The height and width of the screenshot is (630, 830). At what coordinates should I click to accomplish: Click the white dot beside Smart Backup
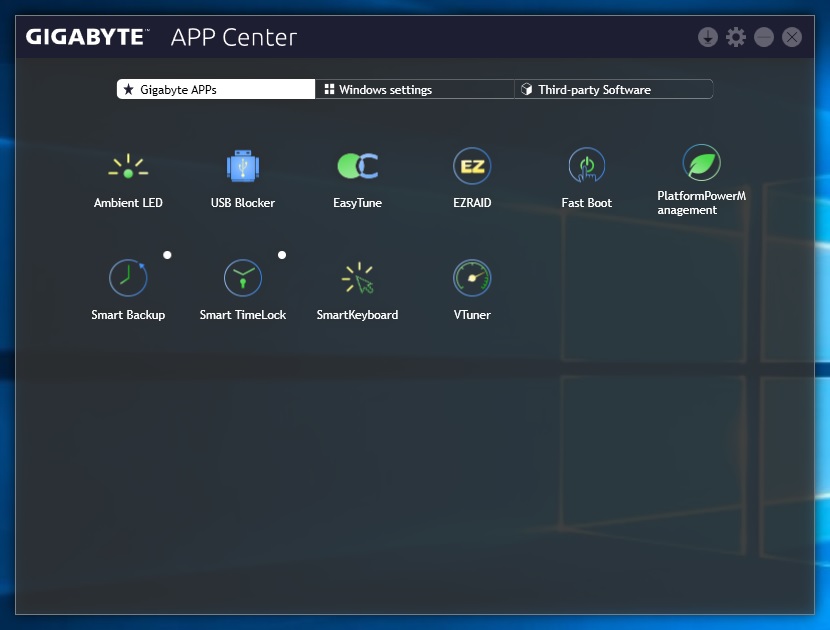click(167, 255)
